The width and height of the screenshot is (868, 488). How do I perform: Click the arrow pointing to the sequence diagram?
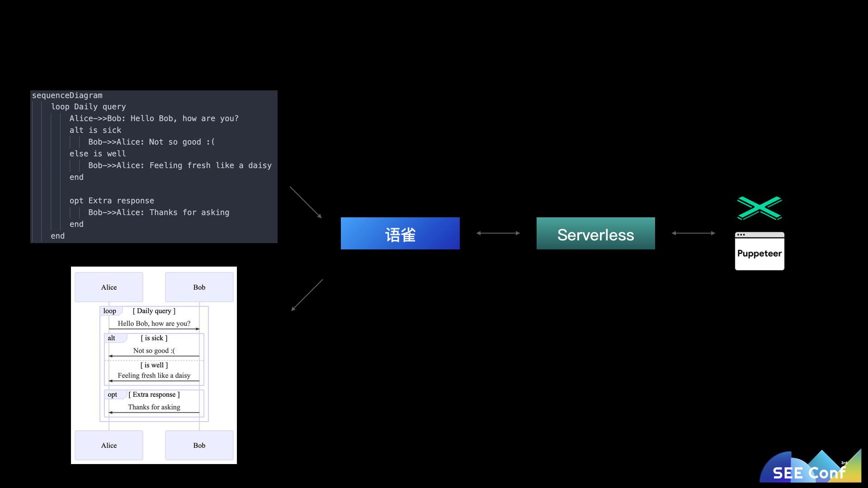307,295
